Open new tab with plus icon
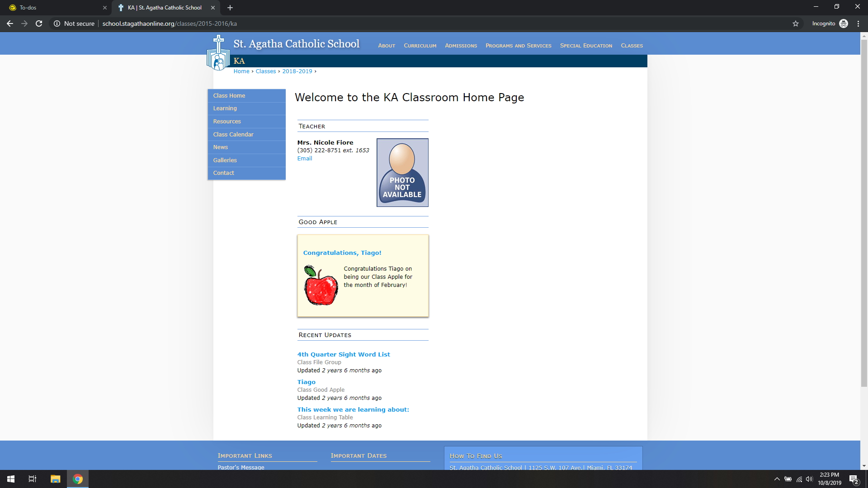The height and width of the screenshot is (488, 868). (230, 8)
